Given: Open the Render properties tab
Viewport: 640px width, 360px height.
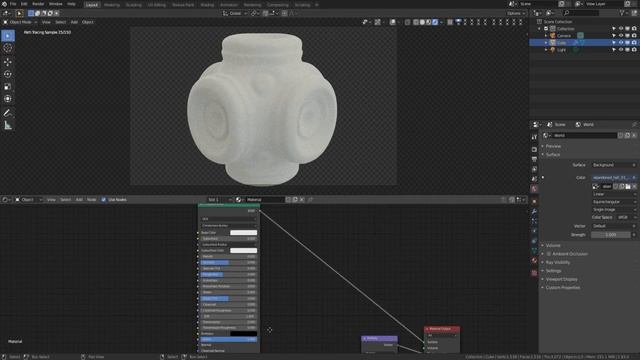Looking at the screenshot, I should pos(534,149).
